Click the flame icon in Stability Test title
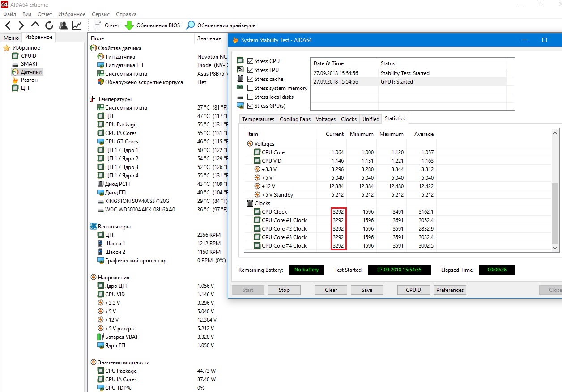 pyautogui.click(x=235, y=40)
